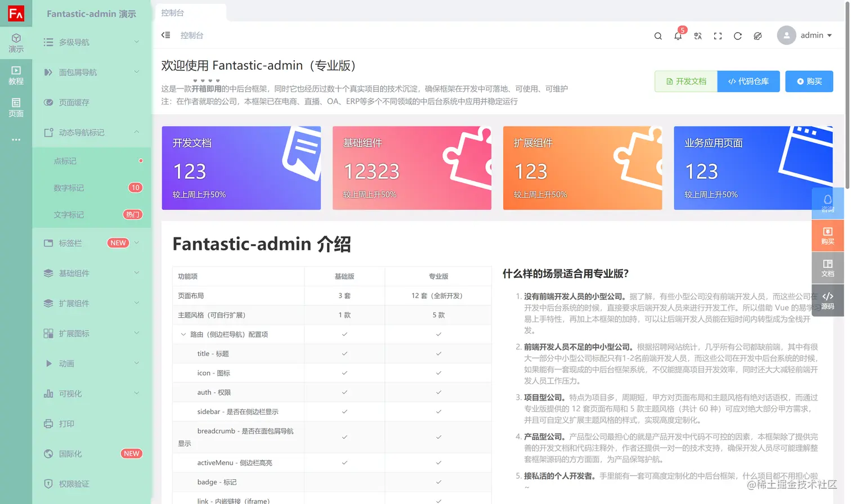851x504 pixels.
Task: Open the 教程 main nav section
Action: (16, 75)
